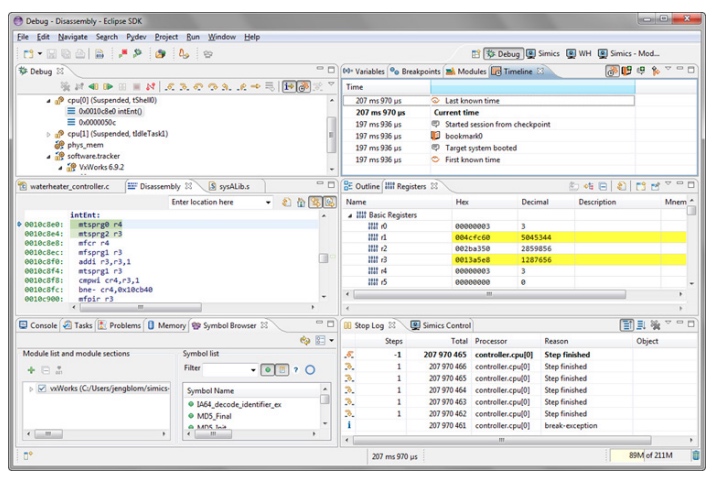The width and height of the screenshot is (718, 485).
Task: Open the Window menu
Action: [222, 37]
